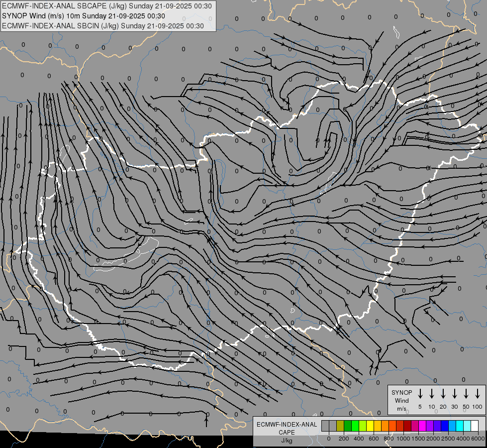Click the SYNOP Wind 10m title line

click(84, 16)
